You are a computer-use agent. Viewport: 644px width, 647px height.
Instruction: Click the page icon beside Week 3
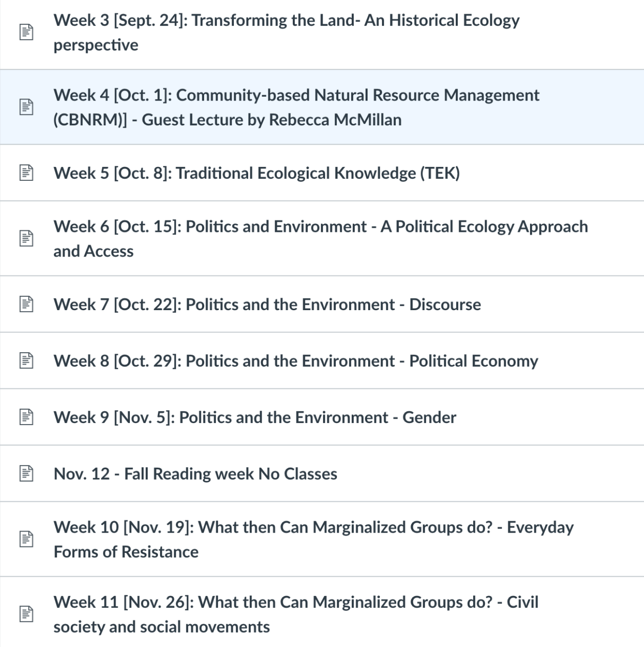[26, 33]
